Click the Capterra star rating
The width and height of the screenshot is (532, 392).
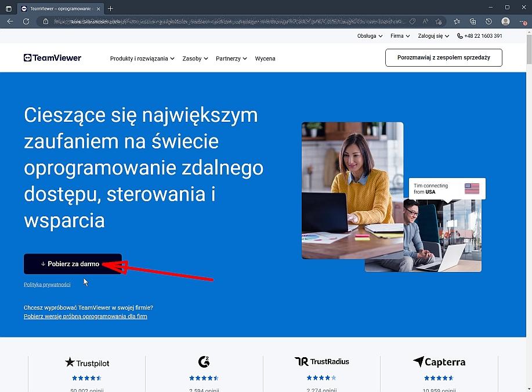439,378
